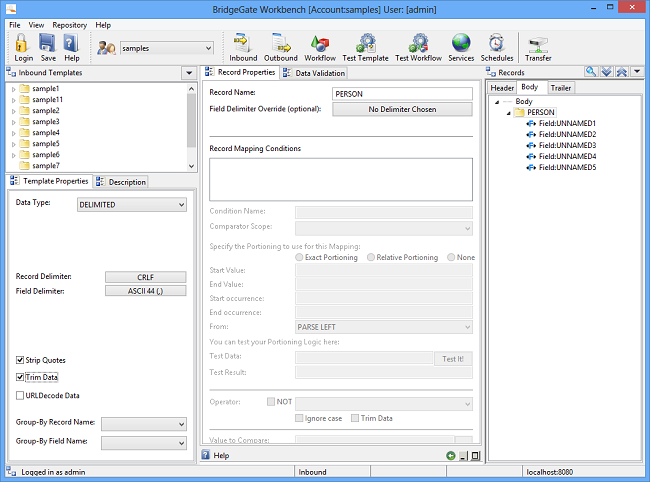Click the maximize icon in Help bar

475,456
